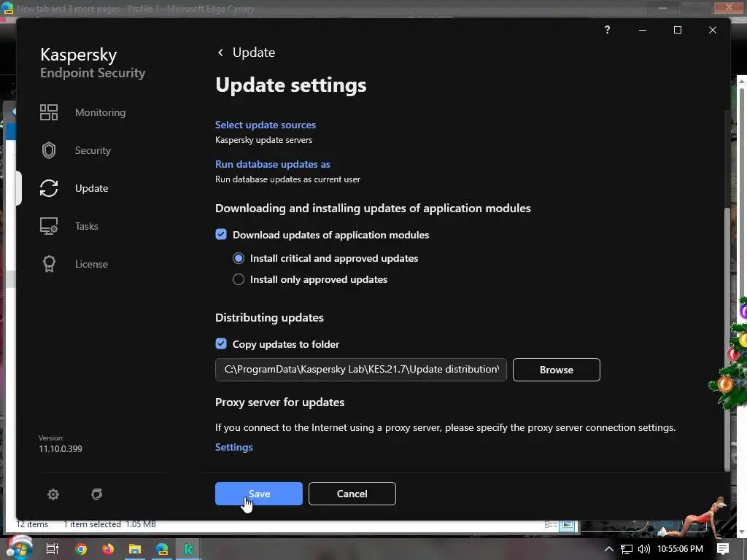The width and height of the screenshot is (747, 560).
Task: Save the update settings
Action: [259, 494]
